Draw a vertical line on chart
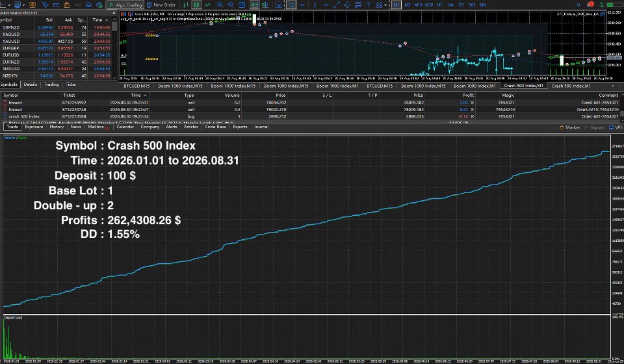Viewport: 624px width, 364px height. [x=315, y=5]
